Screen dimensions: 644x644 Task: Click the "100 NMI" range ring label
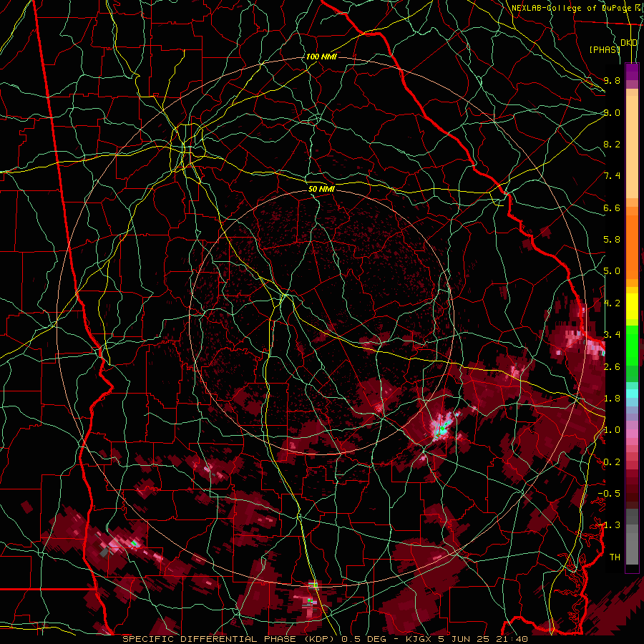click(321, 57)
